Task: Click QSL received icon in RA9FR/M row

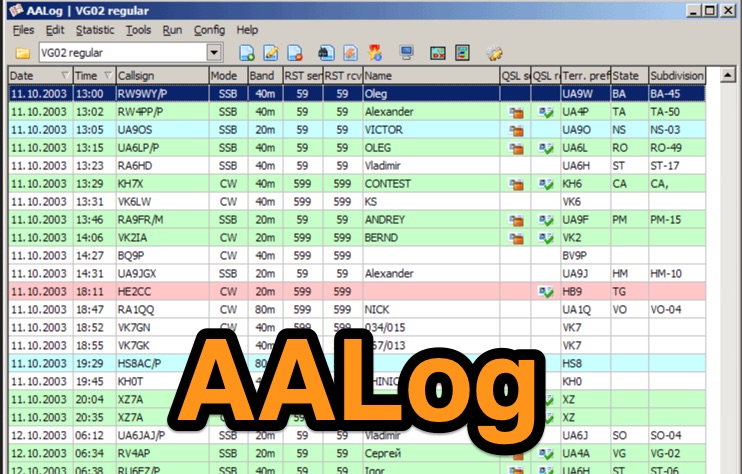Action: coord(546,220)
